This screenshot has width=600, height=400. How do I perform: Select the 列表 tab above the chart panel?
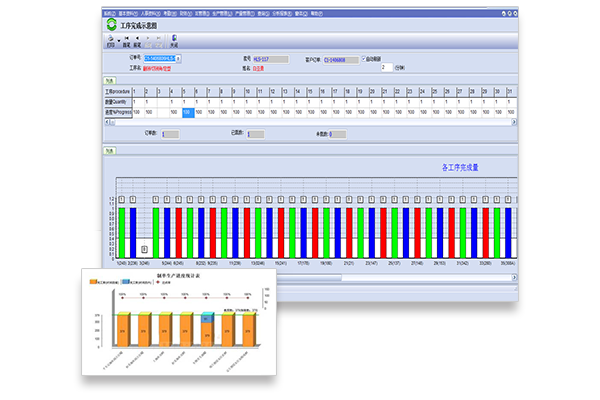[110, 151]
